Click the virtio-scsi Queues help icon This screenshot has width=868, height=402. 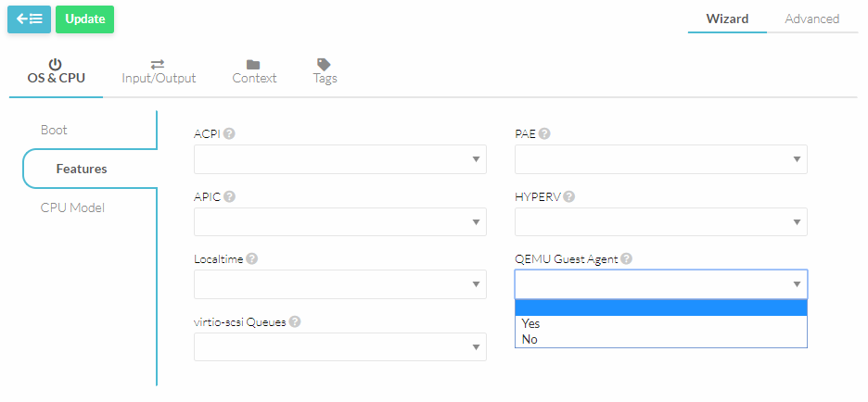tap(294, 321)
